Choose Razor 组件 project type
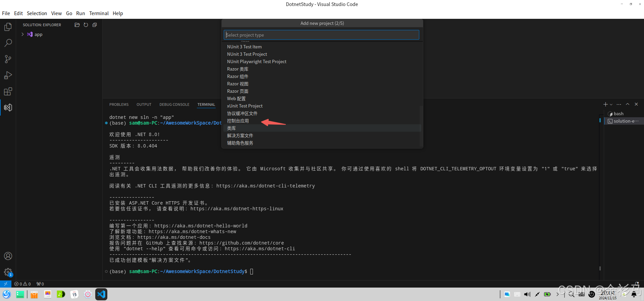 click(x=321, y=76)
